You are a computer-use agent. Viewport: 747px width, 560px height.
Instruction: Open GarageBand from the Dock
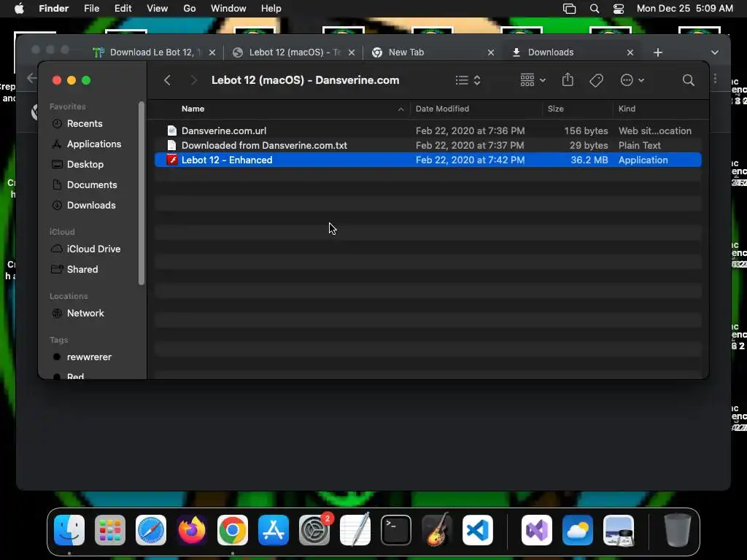coord(437,530)
